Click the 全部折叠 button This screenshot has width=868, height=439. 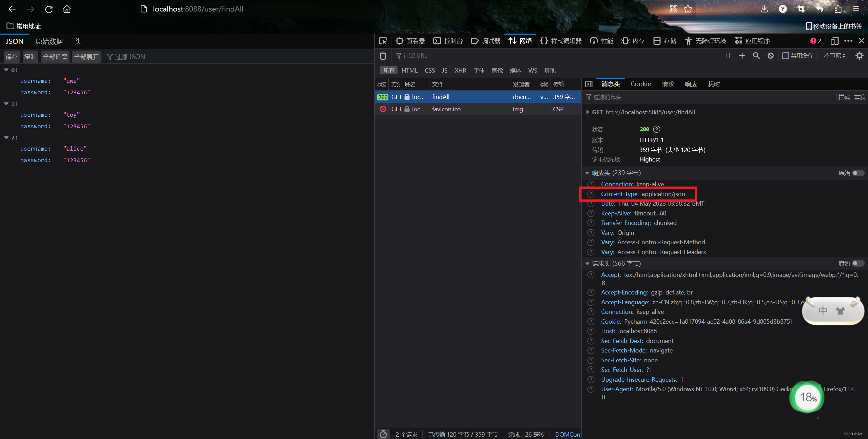[x=55, y=57]
